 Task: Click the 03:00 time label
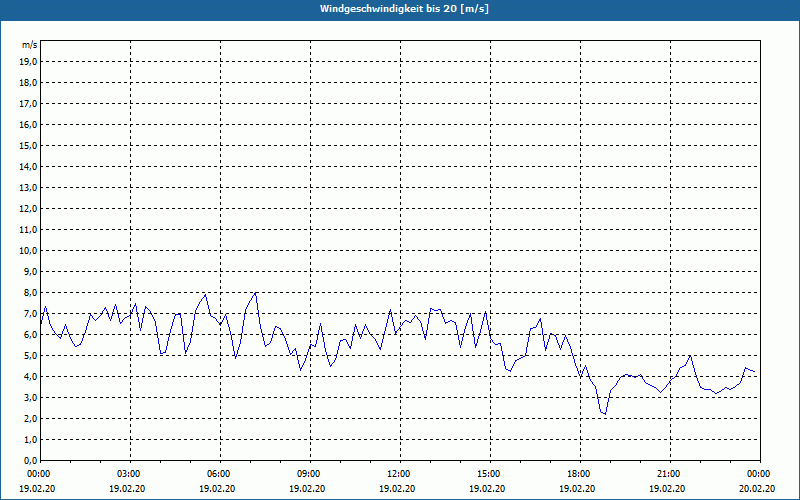(x=131, y=474)
